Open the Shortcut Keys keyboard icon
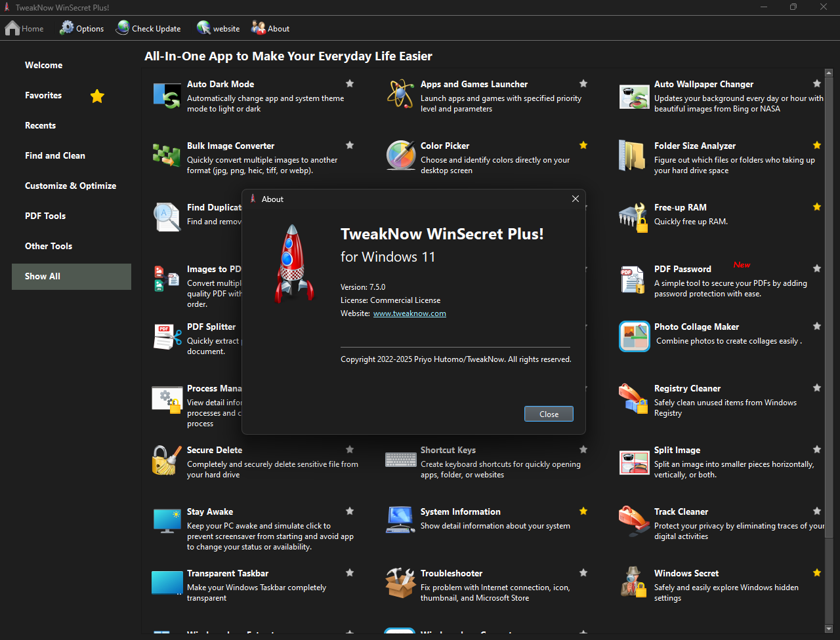This screenshot has width=840, height=640. 401,459
